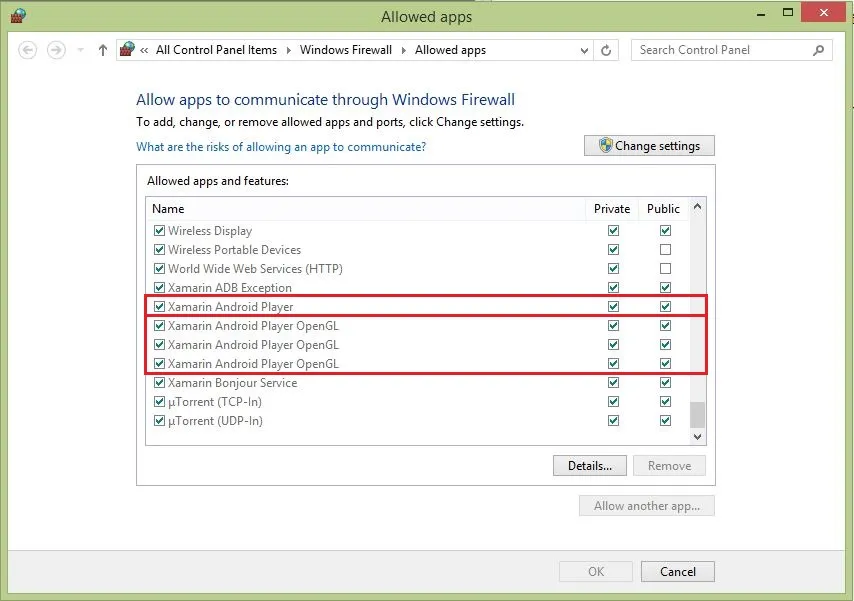Click the Private column header
Screen dimensions: 854x601
[x=612, y=209]
